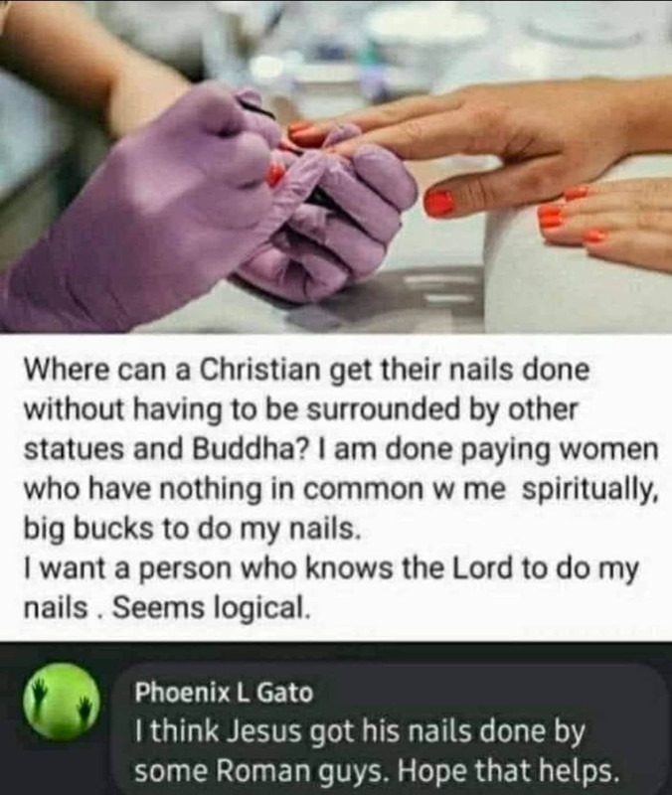
Task: Click the line 'without having to be surrounded by other'
Action: 301,409
